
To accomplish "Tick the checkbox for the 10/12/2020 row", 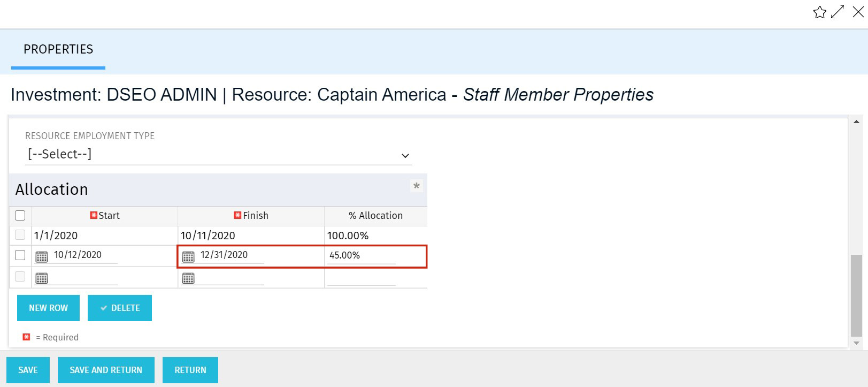I will tap(20, 255).
